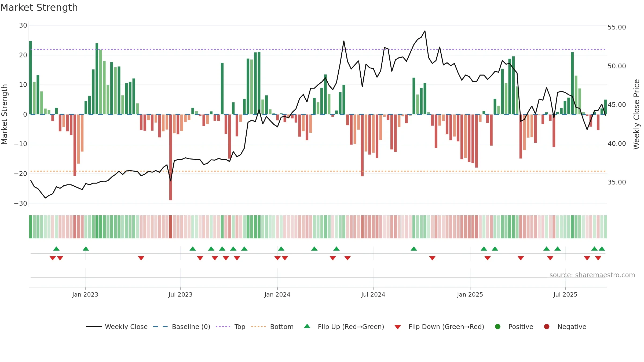Click the last green flip-up triangle on the right
The height and width of the screenshot is (362, 644).
pyautogui.click(x=602, y=249)
